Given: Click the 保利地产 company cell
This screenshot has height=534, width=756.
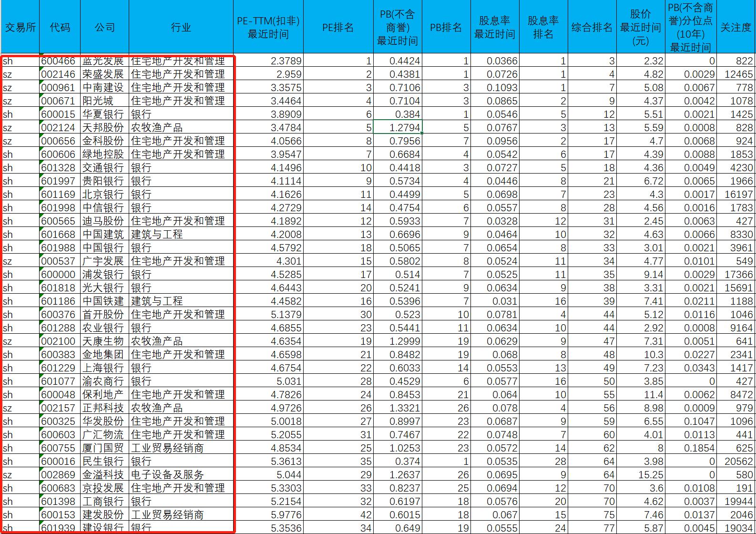Looking at the screenshot, I should tap(105, 394).
